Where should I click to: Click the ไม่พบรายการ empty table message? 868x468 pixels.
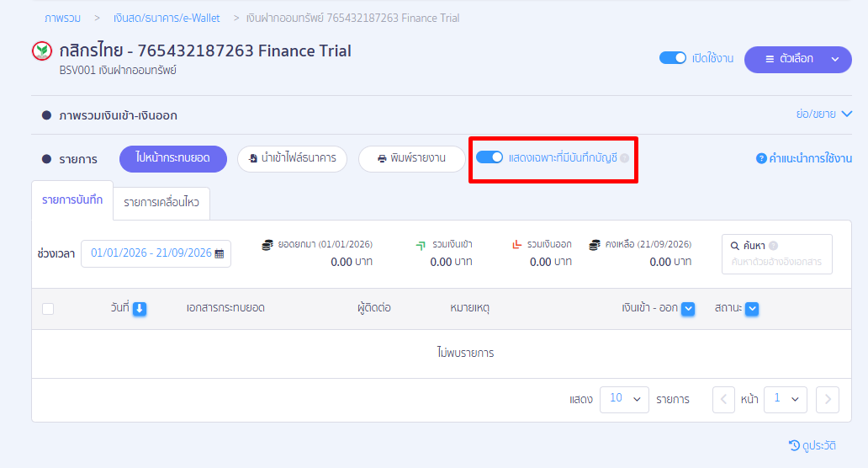coord(466,353)
